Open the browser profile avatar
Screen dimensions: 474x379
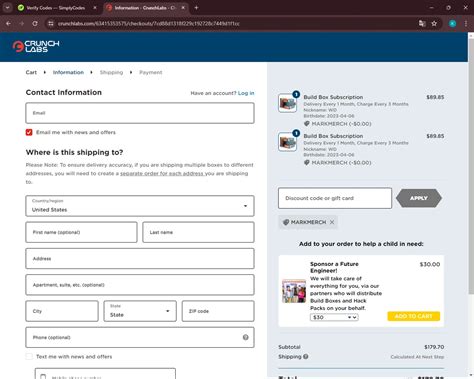click(x=452, y=24)
